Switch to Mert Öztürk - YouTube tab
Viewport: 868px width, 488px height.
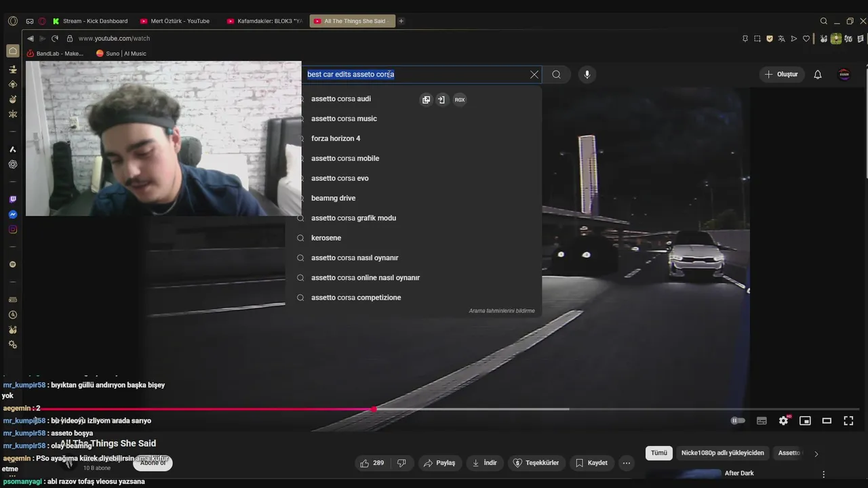(x=178, y=21)
